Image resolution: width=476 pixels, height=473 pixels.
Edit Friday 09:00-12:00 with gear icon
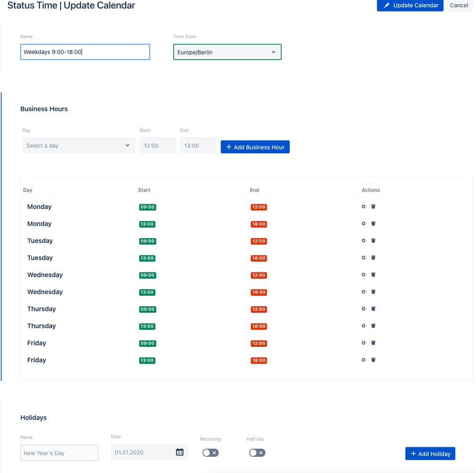coord(364,343)
